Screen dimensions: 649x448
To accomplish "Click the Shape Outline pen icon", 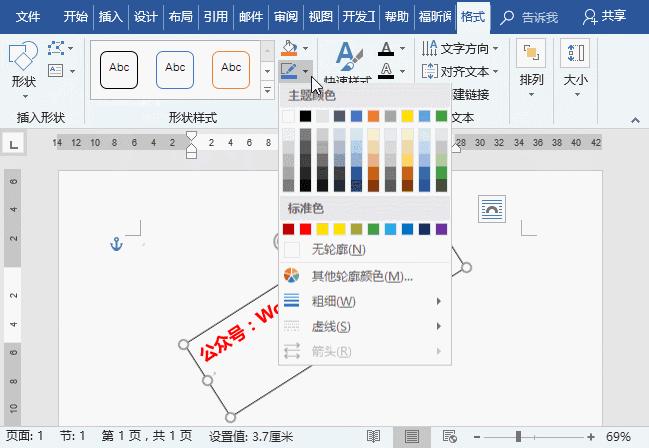I will tap(289, 71).
